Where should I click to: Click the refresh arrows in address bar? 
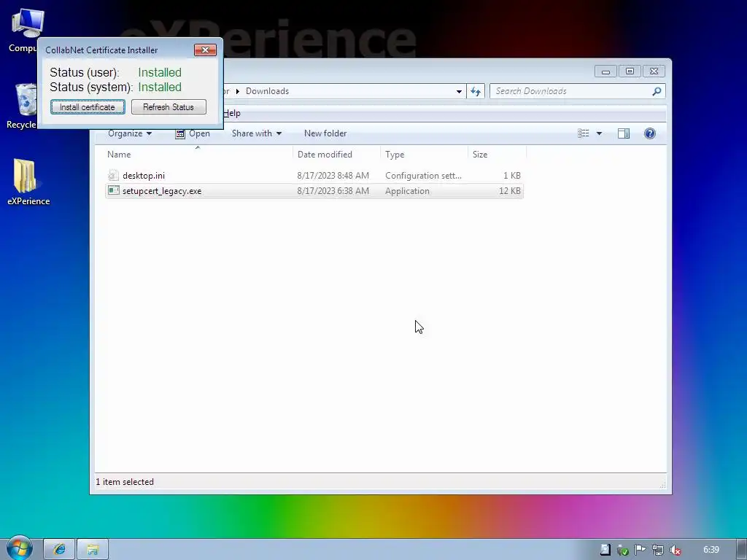pos(476,91)
